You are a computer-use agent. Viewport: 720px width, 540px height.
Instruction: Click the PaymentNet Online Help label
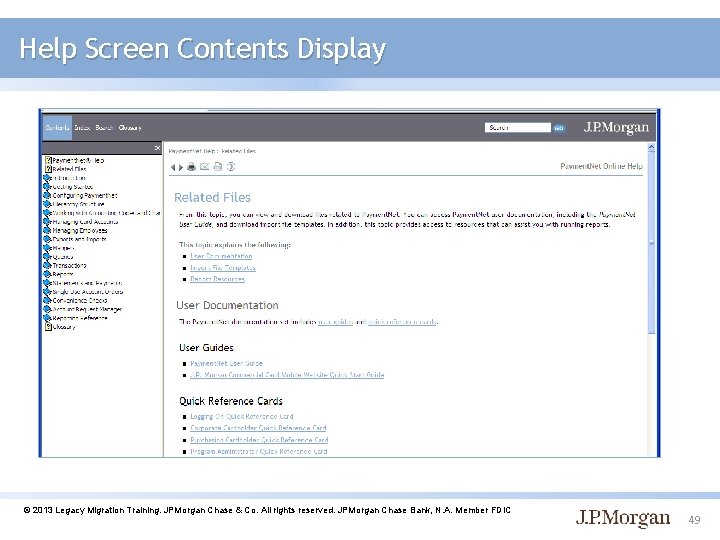(601, 166)
